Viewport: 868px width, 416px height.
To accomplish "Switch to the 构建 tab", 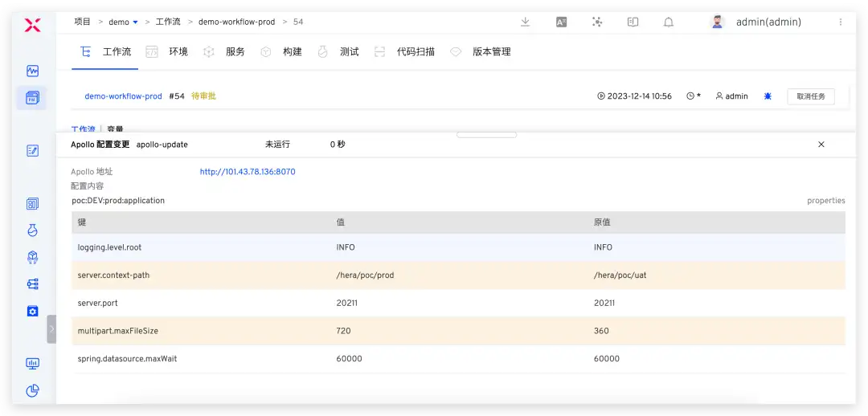I will tap(281, 52).
